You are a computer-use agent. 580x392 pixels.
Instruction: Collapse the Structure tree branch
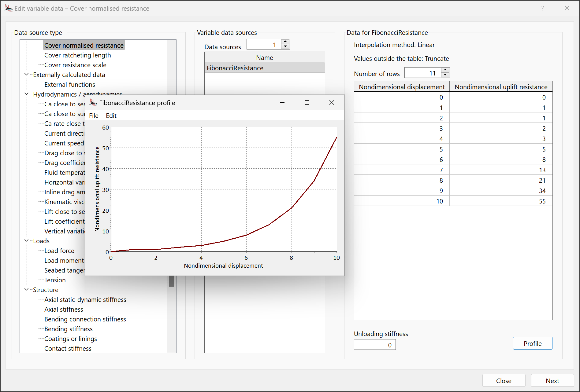pyautogui.click(x=26, y=290)
